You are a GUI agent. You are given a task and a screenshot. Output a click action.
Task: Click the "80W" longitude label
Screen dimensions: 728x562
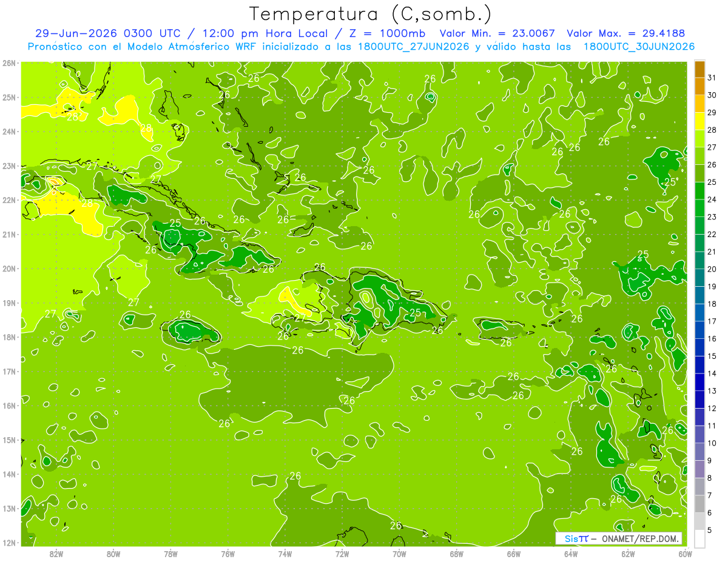[x=113, y=554]
